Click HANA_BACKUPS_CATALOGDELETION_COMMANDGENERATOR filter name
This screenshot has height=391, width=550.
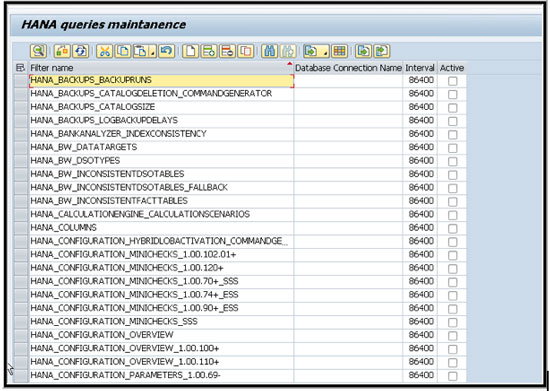coord(151,94)
